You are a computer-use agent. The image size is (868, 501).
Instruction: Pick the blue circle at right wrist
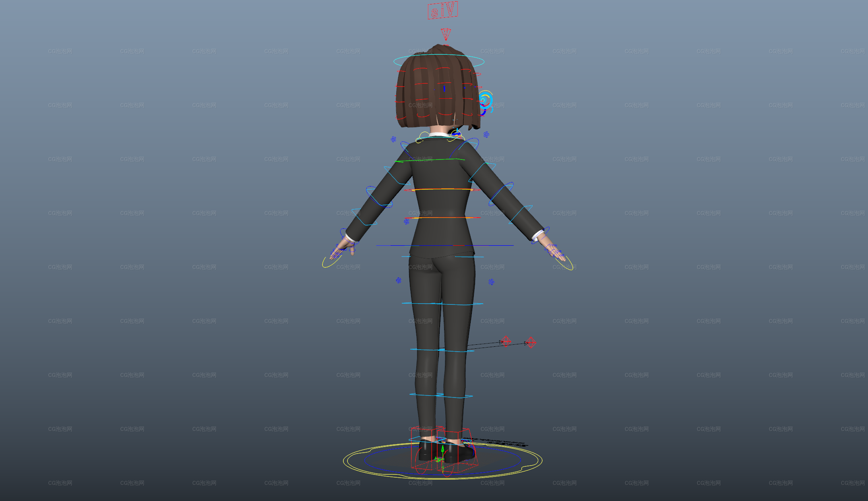coord(541,235)
